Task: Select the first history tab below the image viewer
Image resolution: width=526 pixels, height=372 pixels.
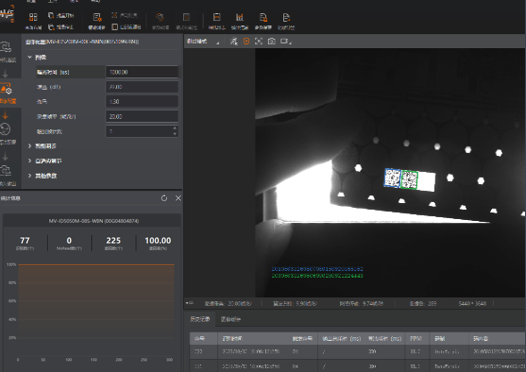Action: tap(200, 319)
